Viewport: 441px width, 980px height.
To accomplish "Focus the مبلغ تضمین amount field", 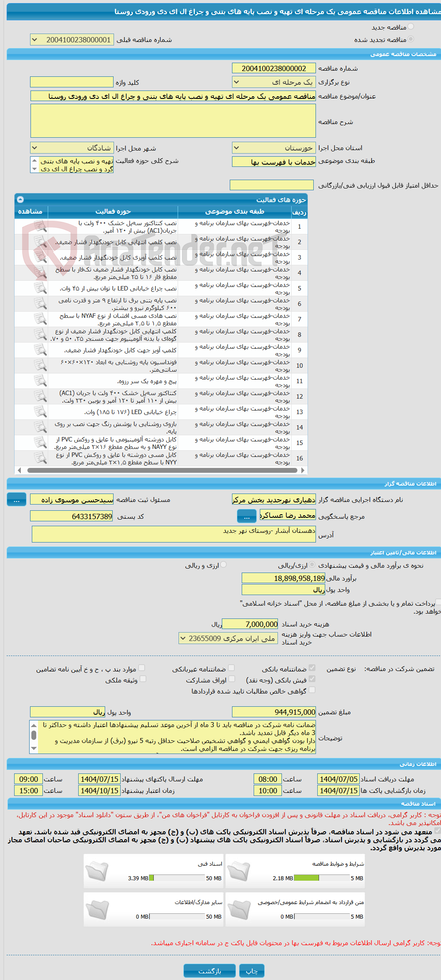I will click(274, 712).
